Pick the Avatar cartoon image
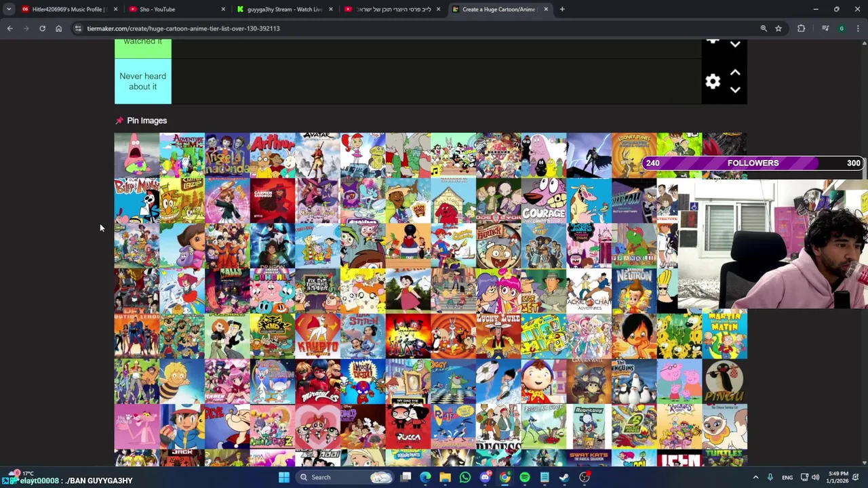The height and width of the screenshot is (488, 868). 317,155
